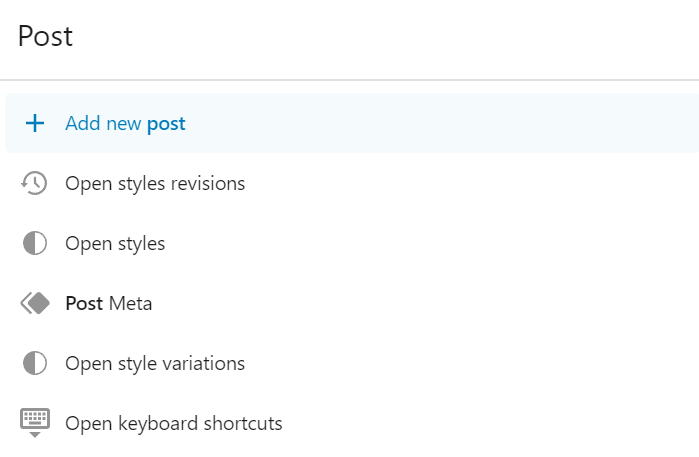Click the bold 'Post' word in Post Meta
The height and width of the screenshot is (457, 699).
coord(84,304)
